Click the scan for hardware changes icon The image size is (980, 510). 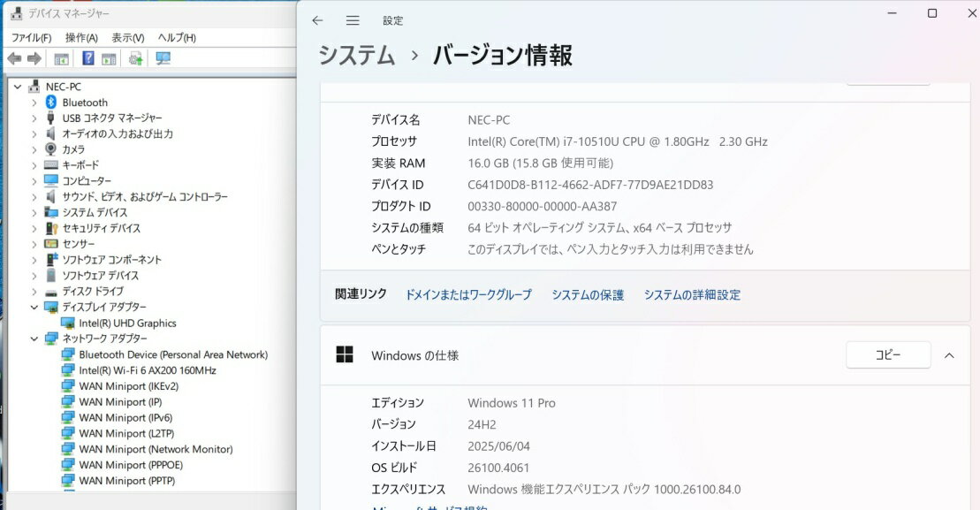pos(163,58)
